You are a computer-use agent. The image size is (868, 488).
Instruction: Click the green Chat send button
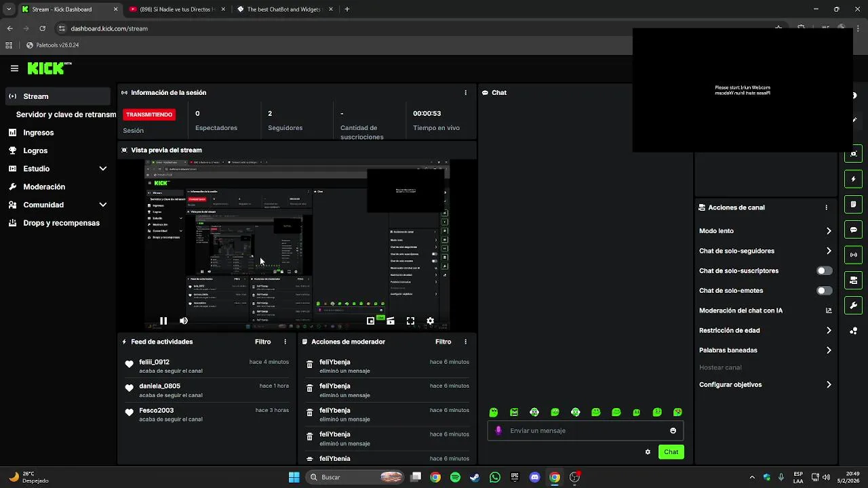[671, 452]
